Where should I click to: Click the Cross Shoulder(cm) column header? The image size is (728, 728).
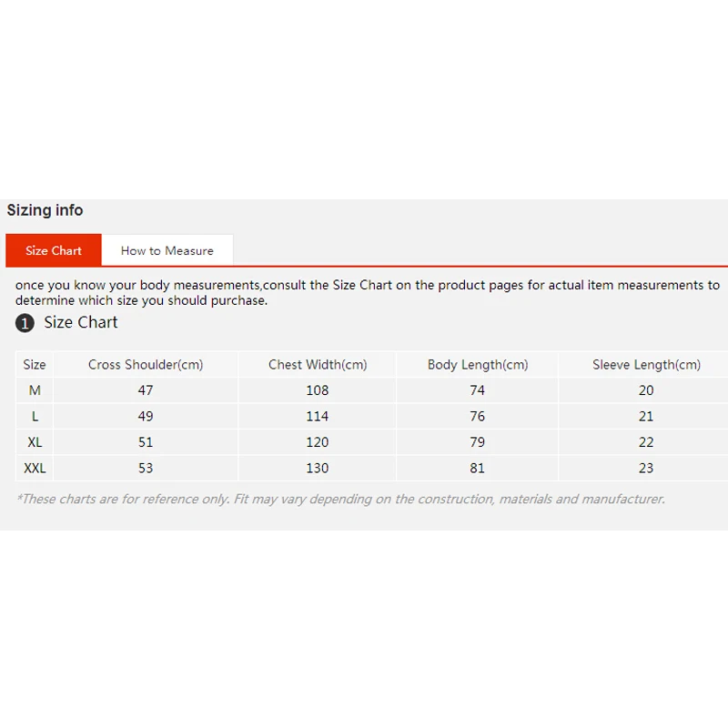point(146,365)
